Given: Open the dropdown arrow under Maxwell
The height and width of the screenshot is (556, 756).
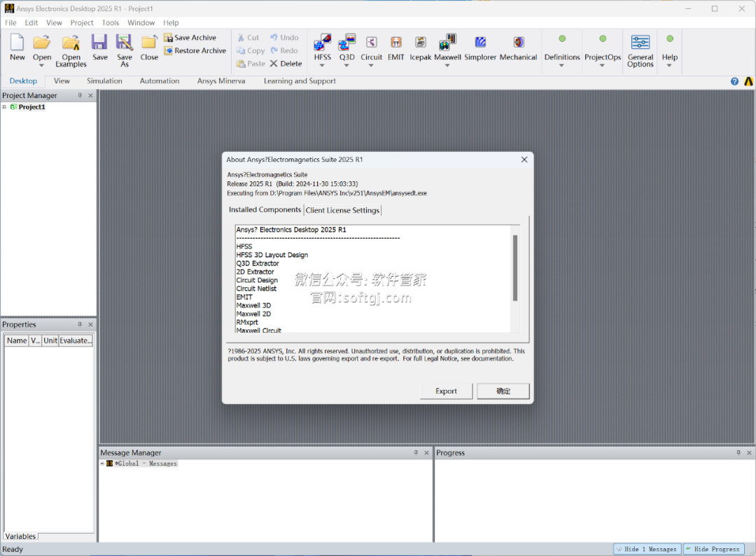Looking at the screenshot, I should [447, 66].
